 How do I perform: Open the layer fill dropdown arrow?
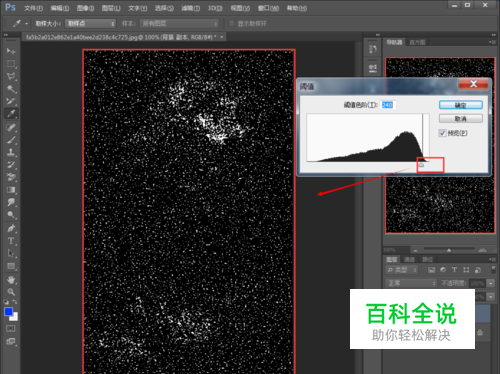tap(491, 297)
